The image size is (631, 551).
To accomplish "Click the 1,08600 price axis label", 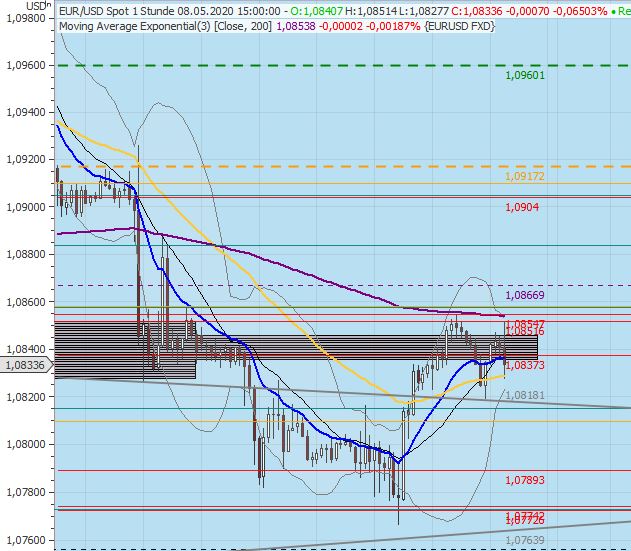I will (x=26, y=302).
